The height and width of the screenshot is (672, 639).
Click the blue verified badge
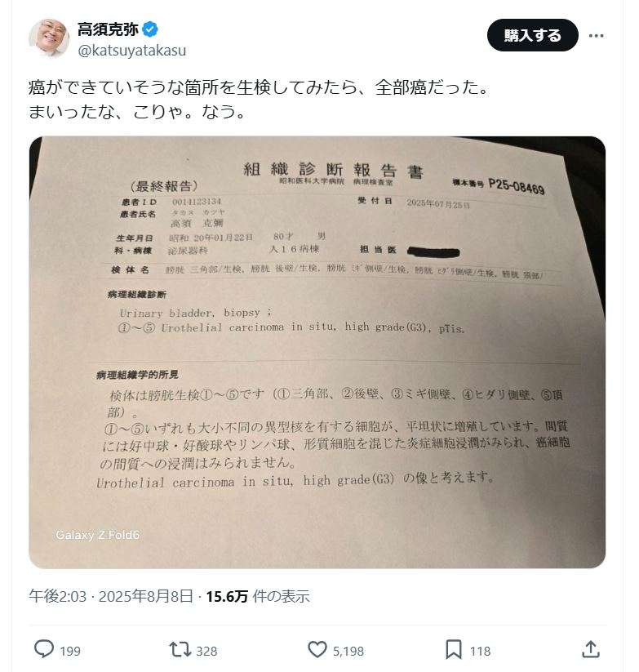click(x=150, y=29)
